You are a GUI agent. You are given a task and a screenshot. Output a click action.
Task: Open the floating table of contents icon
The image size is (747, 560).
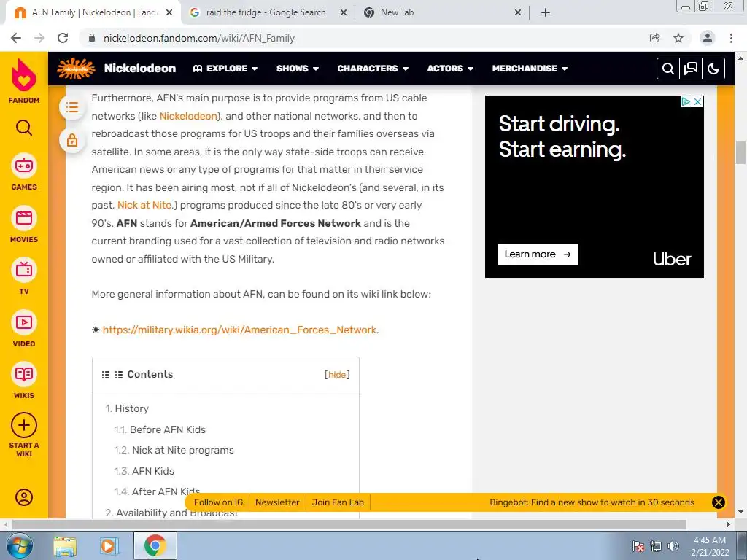pyautogui.click(x=72, y=107)
